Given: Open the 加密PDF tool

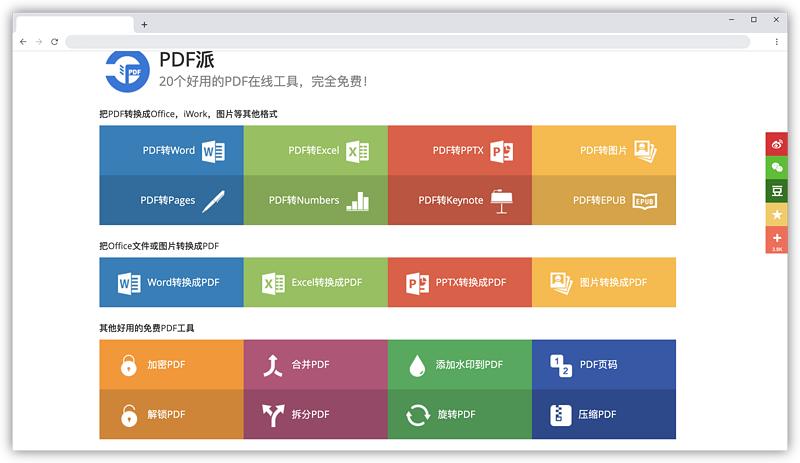Looking at the screenshot, I should [171, 364].
